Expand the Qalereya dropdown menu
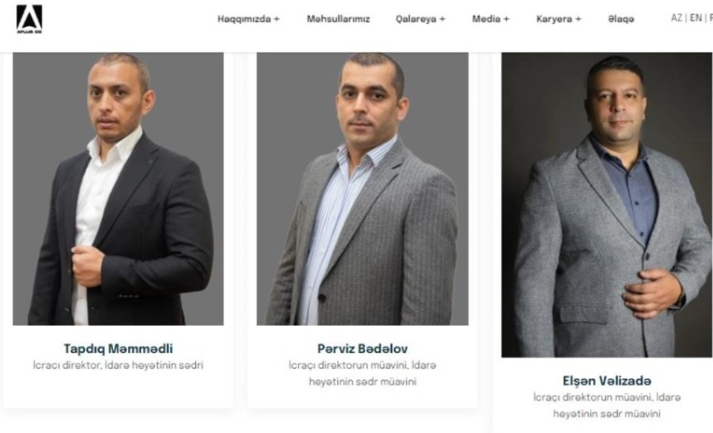 420,19
